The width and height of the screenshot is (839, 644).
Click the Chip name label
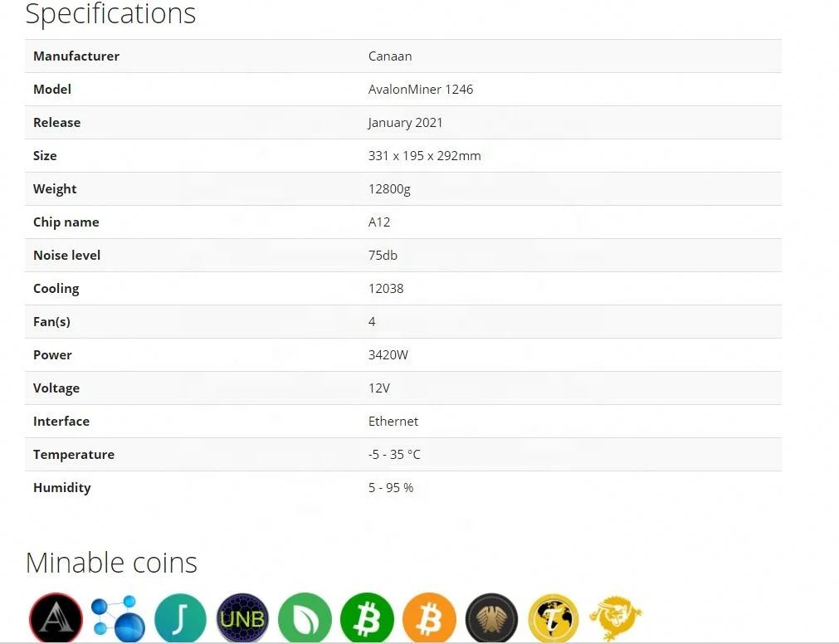pyautogui.click(x=66, y=222)
